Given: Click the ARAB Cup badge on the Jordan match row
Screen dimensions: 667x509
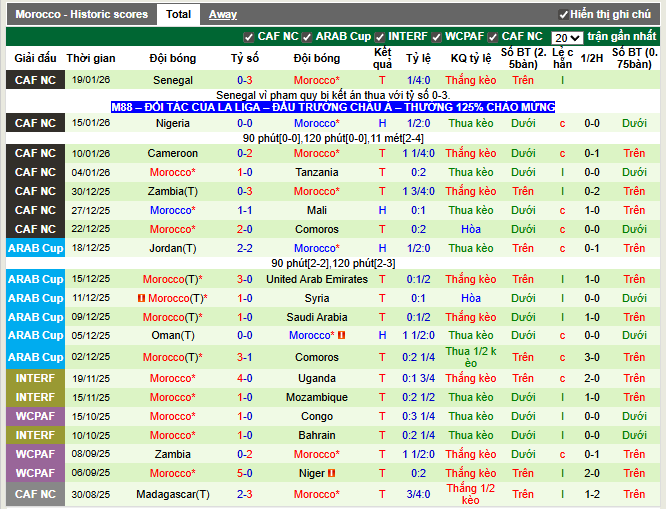Looking at the screenshot, I should click(x=35, y=248).
